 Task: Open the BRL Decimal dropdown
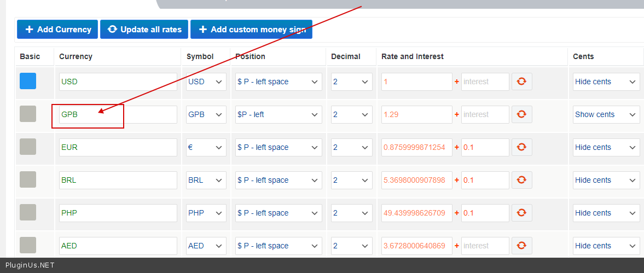pos(351,180)
